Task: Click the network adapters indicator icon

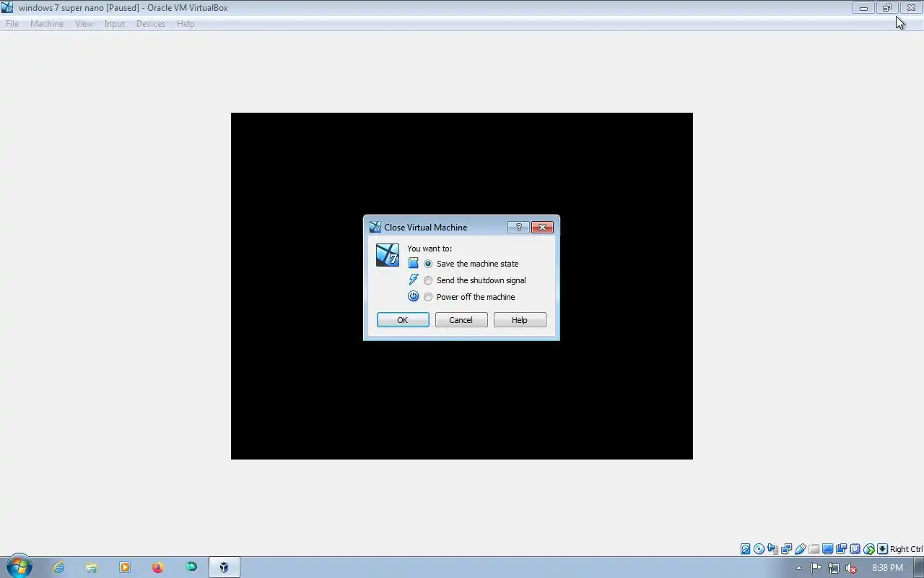Action: pyautogui.click(x=786, y=549)
